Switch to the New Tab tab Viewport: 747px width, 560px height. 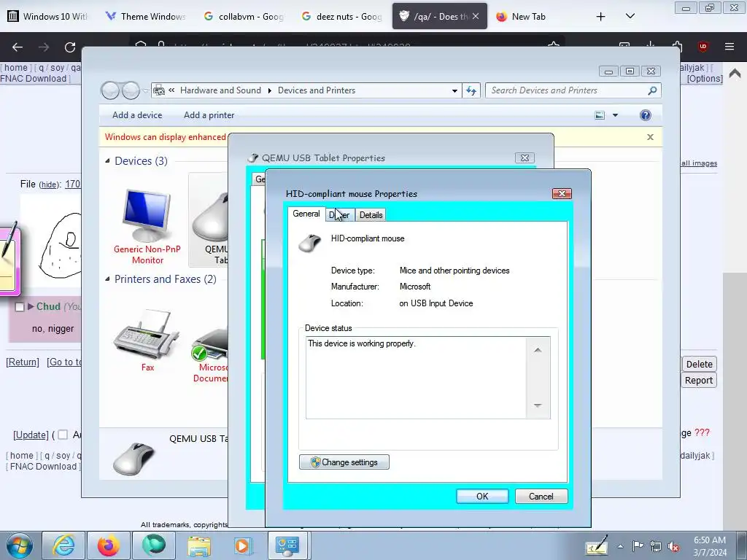click(x=536, y=17)
